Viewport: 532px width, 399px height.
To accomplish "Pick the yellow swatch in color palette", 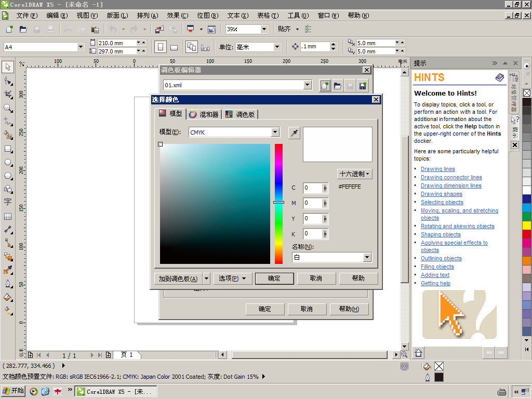I will coord(527,225).
